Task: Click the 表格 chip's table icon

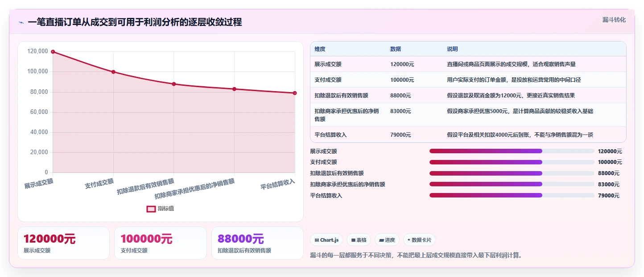Action: click(353, 240)
